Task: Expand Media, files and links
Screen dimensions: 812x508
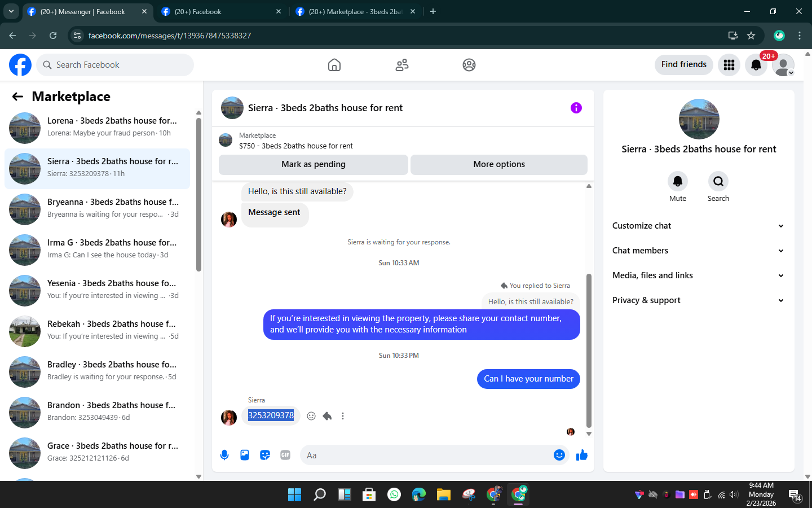Action: click(x=699, y=275)
